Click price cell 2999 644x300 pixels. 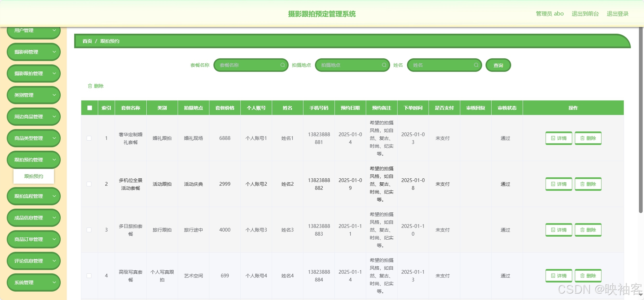tap(225, 184)
